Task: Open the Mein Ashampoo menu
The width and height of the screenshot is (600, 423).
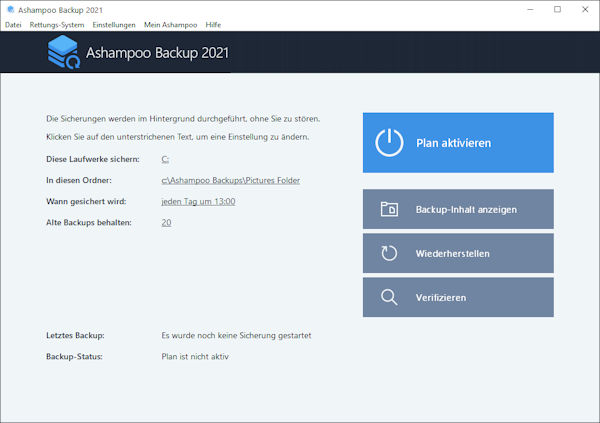Action: pyautogui.click(x=170, y=25)
